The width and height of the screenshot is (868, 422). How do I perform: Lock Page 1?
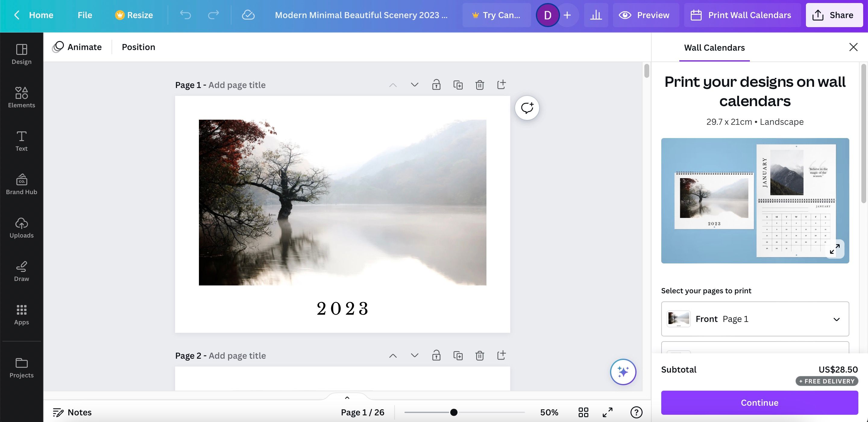(436, 85)
